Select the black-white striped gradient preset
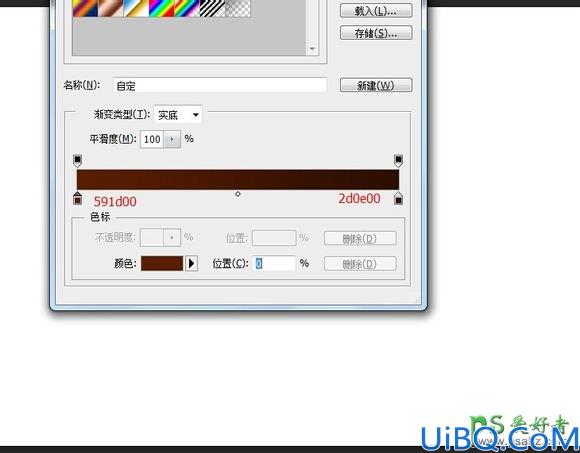 click(212, 8)
